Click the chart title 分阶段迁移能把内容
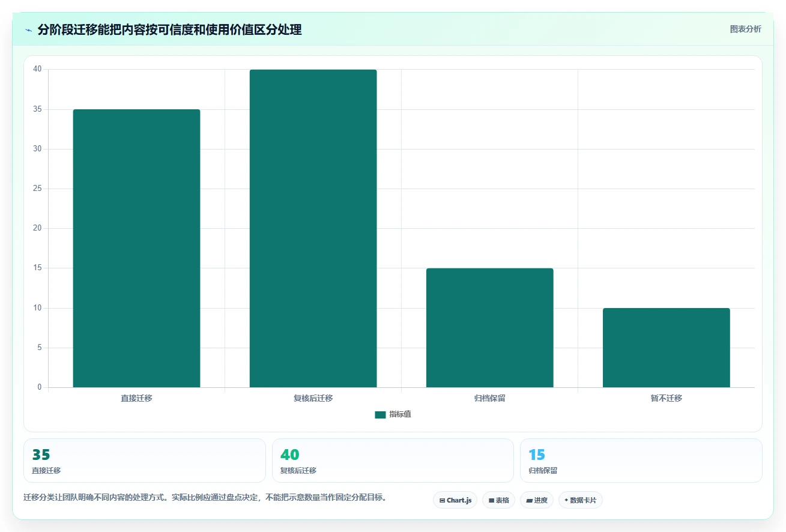Image resolution: width=786 pixels, height=532 pixels. click(x=169, y=29)
